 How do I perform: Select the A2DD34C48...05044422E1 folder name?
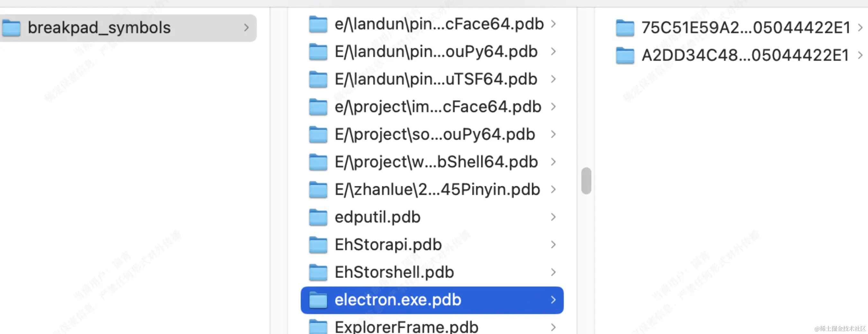(x=745, y=55)
